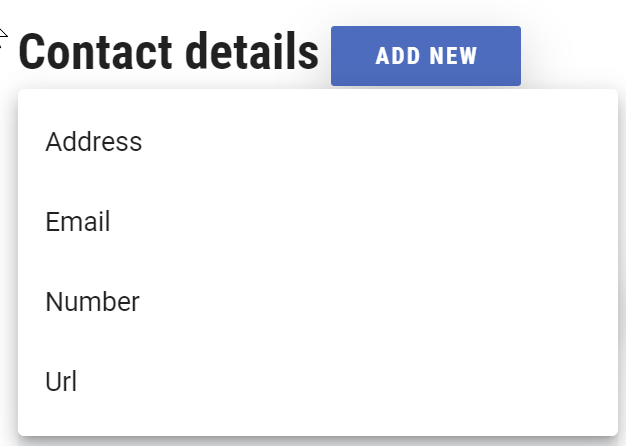Toggle the ADD NEW contact type menu

(x=425, y=56)
